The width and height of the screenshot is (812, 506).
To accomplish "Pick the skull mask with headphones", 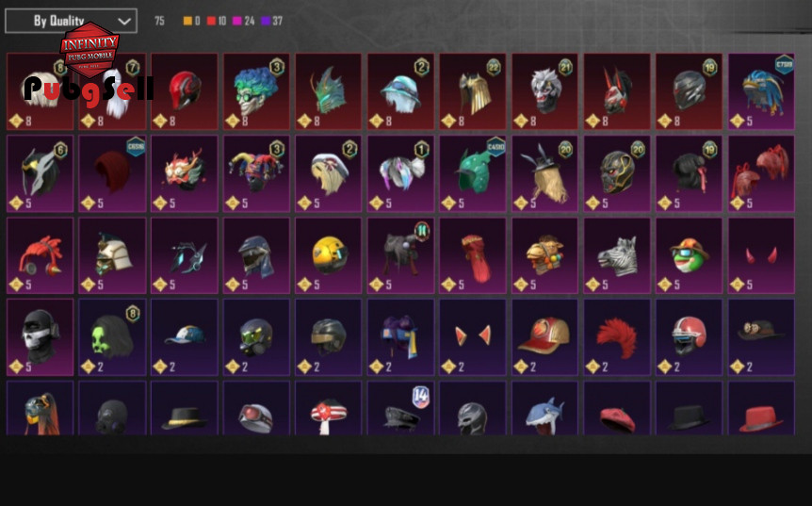I will coord(40,337).
